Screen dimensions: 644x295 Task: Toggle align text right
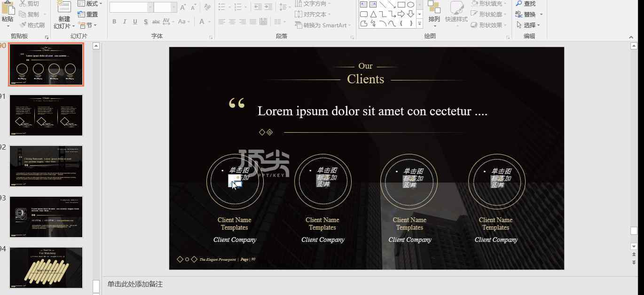243,22
